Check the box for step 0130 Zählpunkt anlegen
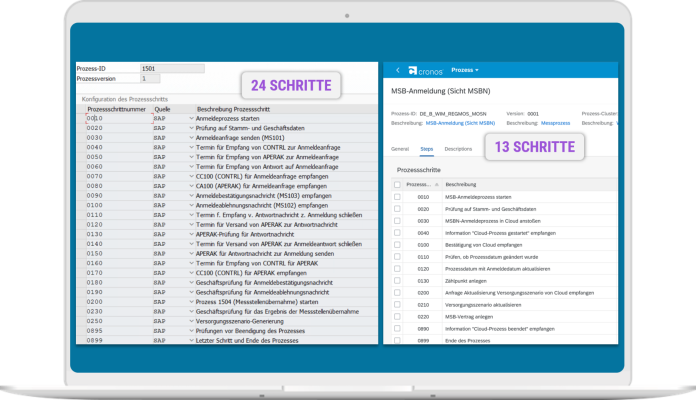 [x=397, y=281]
